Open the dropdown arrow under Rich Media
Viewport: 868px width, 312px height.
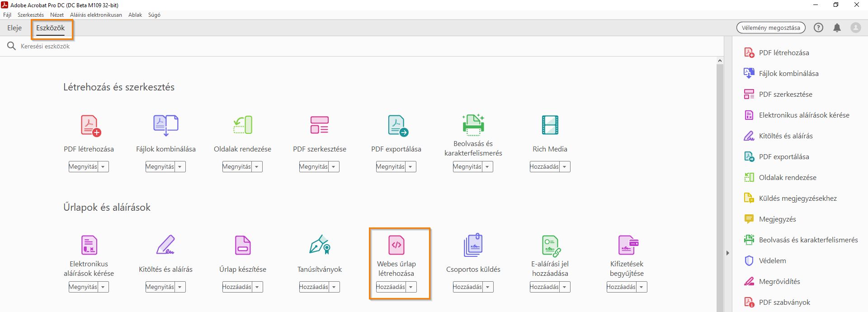click(x=565, y=167)
